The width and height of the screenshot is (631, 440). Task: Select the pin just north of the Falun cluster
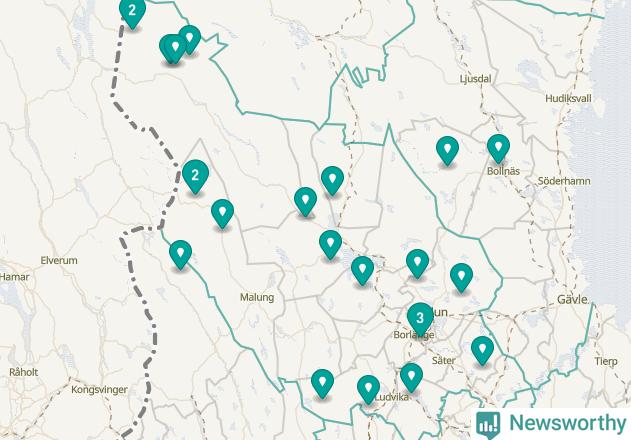pyautogui.click(x=417, y=263)
